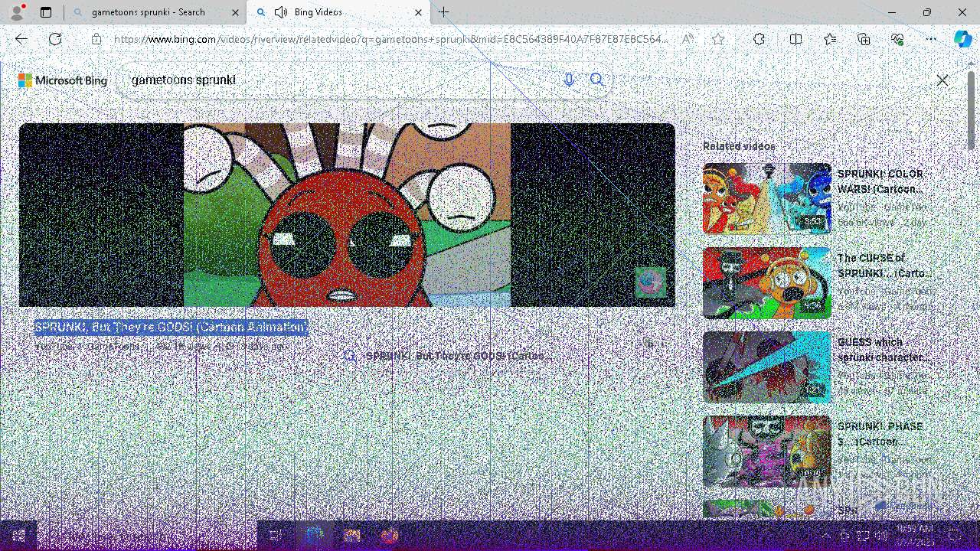Search using the microphone icon
Image resolution: width=980 pixels, height=551 pixels.
pos(568,80)
